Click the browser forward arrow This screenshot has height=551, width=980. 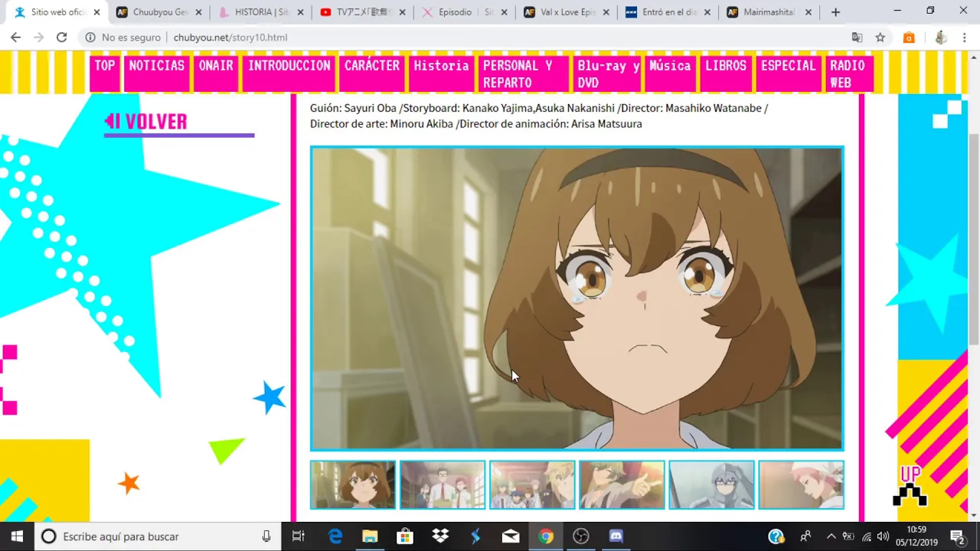pos(38,37)
